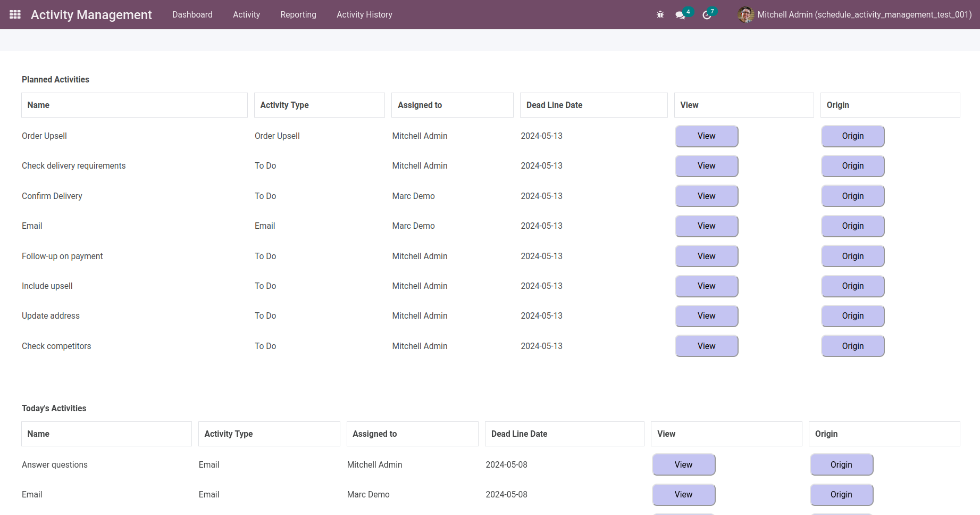
Task: View the Confirm Delivery activity
Action: 706,196
